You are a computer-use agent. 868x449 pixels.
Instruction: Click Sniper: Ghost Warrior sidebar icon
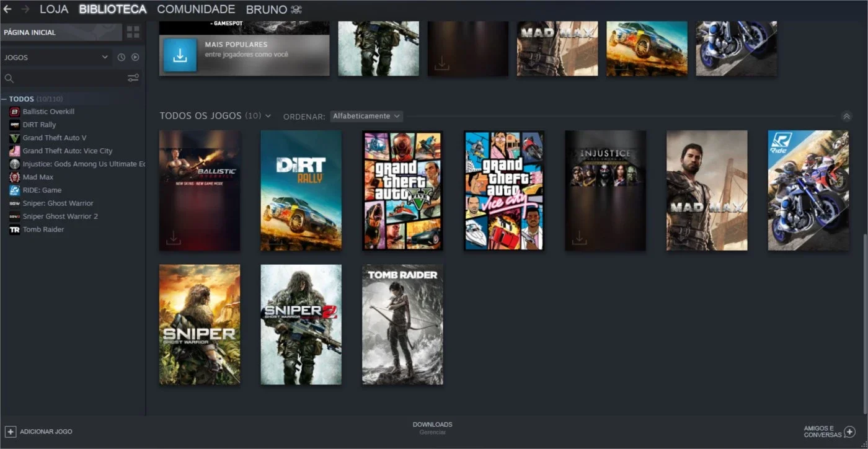point(14,203)
